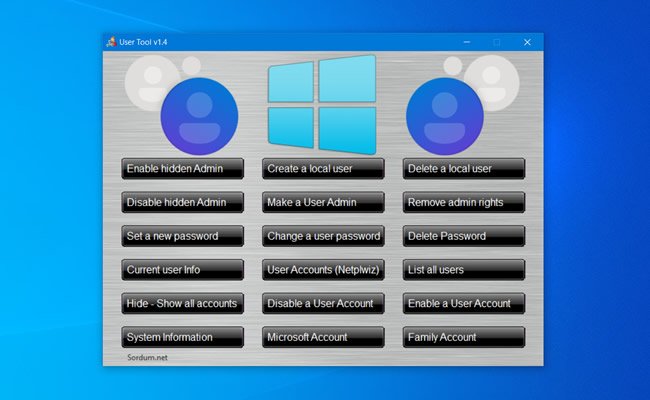
Task: Select Disable a User Account
Action: tap(323, 303)
